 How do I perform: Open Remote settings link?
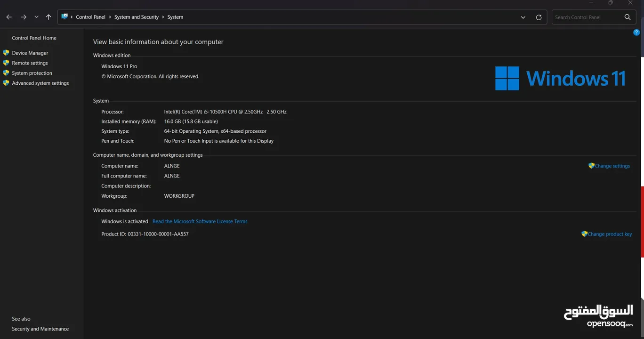click(30, 63)
